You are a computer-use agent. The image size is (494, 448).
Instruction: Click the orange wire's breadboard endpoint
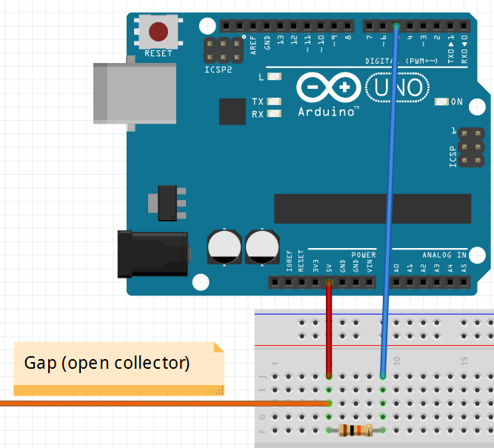tap(329, 404)
